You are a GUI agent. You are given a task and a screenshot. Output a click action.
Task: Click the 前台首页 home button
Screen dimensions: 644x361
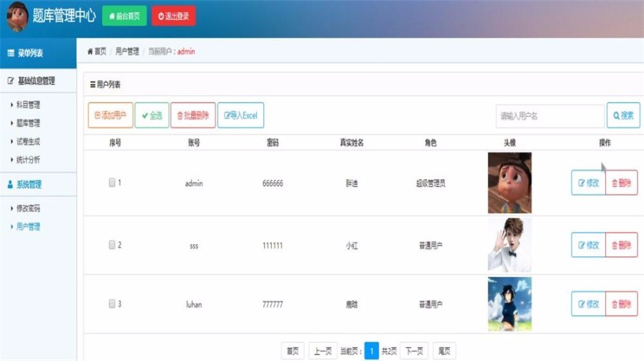[x=125, y=16]
